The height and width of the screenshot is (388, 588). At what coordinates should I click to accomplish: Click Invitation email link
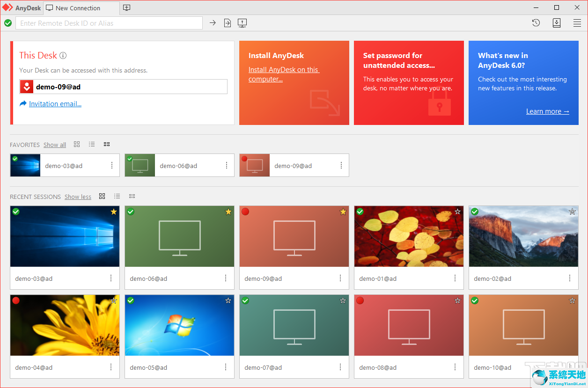pyautogui.click(x=55, y=104)
